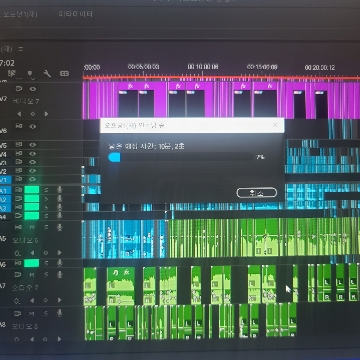Solo the 오디오 7 track
The image size is (360, 360).
click(x=47, y=275)
